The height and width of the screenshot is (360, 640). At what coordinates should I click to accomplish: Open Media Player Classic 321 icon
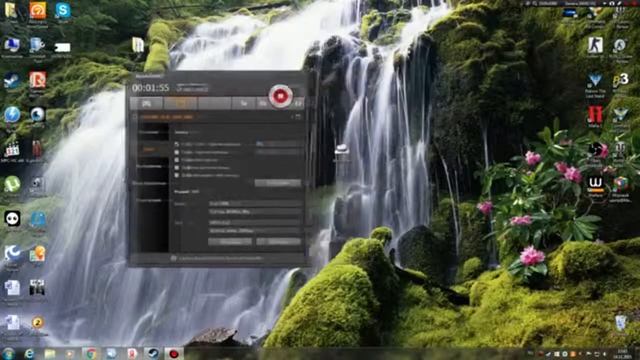click(x=12, y=150)
